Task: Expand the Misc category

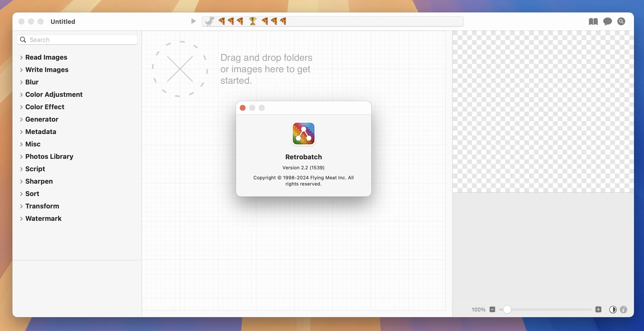Action: [21, 144]
